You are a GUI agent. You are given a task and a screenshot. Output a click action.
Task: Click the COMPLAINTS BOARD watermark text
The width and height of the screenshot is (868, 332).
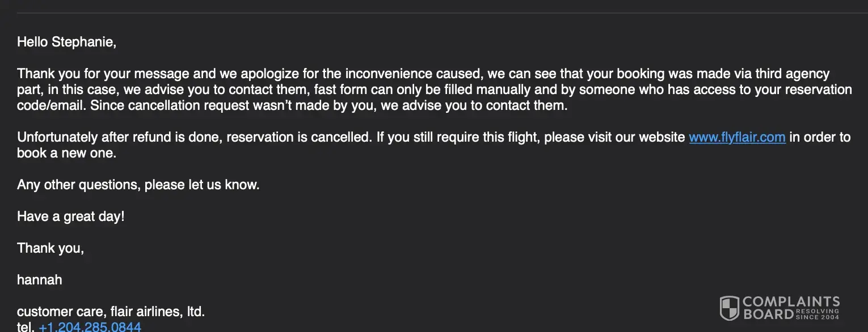(x=790, y=302)
